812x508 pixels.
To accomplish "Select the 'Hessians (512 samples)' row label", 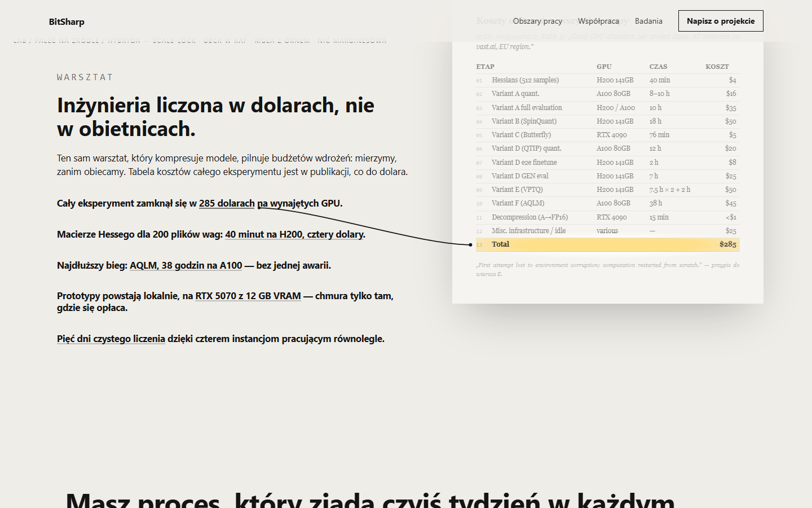I will (x=525, y=80).
